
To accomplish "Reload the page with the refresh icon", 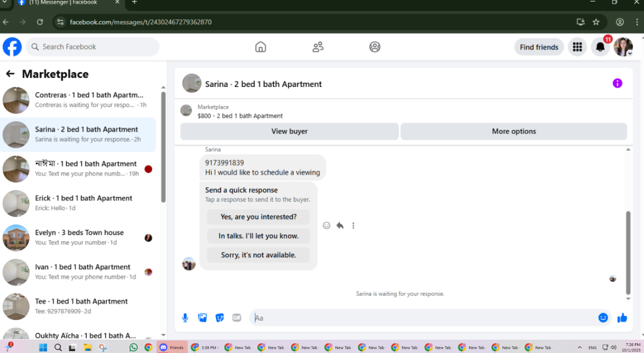I will pos(40,22).
